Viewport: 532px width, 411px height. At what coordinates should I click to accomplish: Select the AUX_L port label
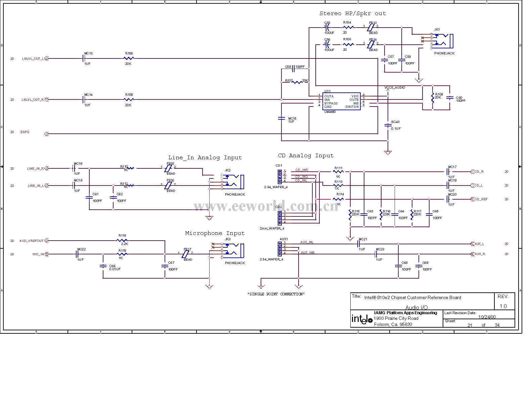point(479,244)
